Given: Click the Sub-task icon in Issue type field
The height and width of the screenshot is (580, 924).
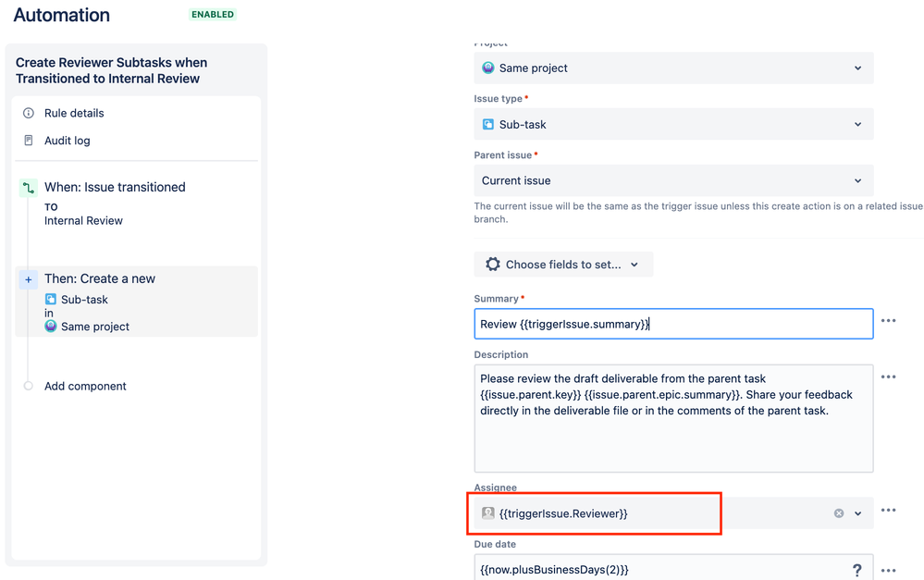Looking at the screenshot, I should pos(488,124).
